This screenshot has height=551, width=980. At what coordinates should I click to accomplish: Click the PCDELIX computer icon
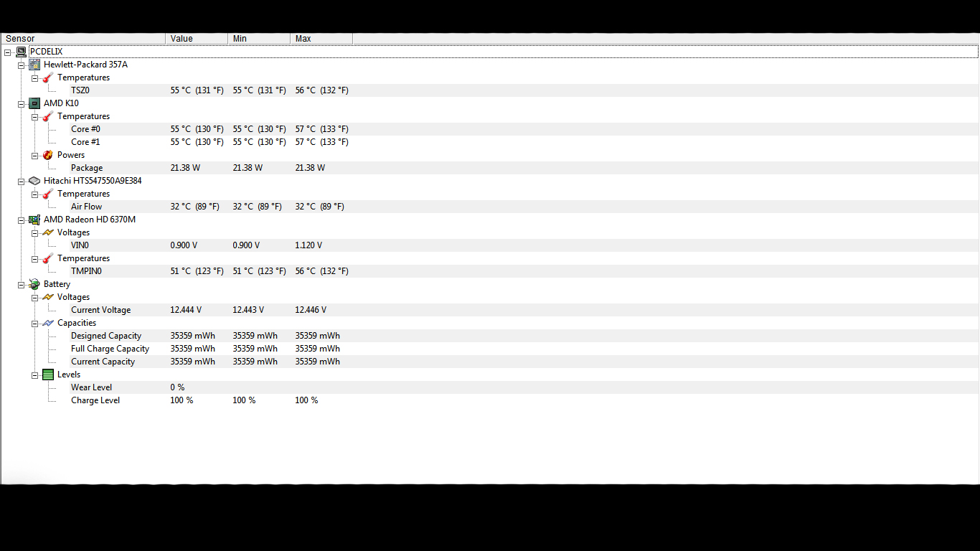click(x=21, y=52)
